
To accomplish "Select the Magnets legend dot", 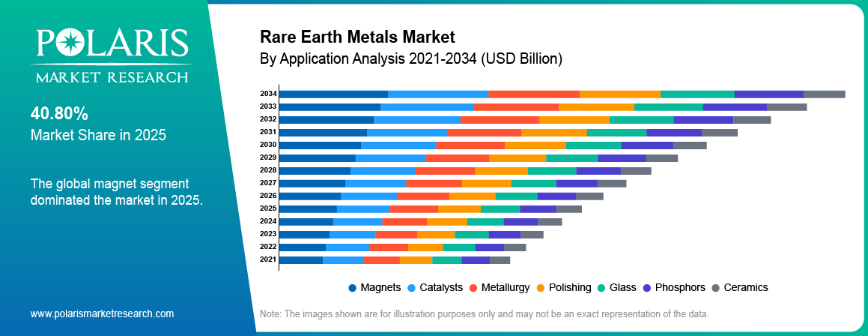I will 353,288.
